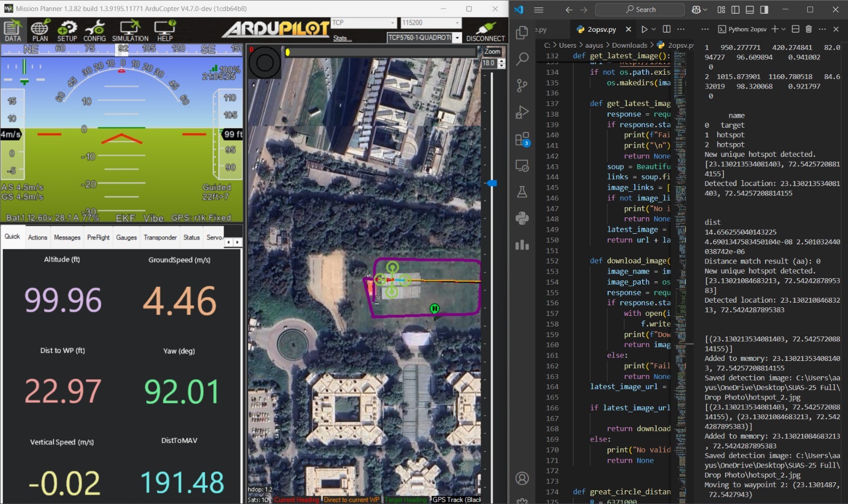The width and height of the screenshot is (848, 504).
Task: Click the yellow map progress bar marker
Action: tap(288, 52)
